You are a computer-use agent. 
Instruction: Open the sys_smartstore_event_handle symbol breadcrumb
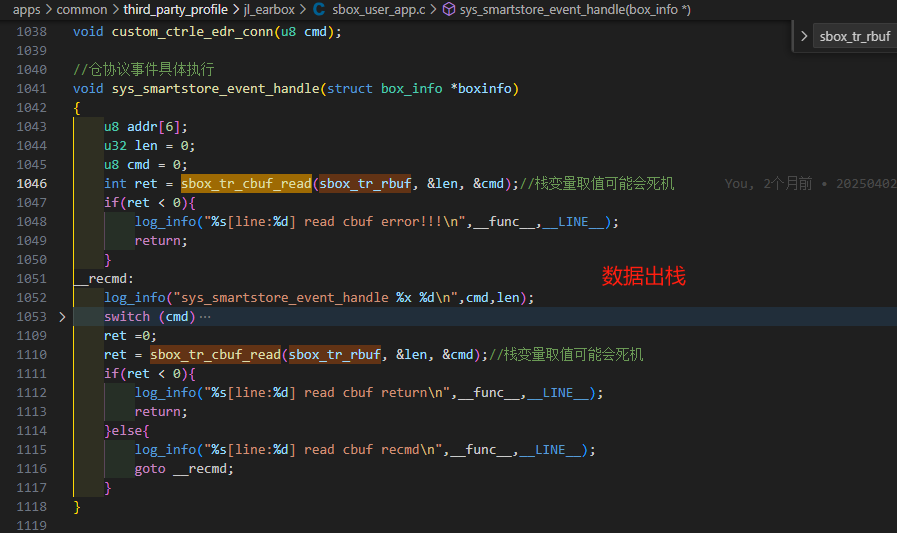point(575,10)
